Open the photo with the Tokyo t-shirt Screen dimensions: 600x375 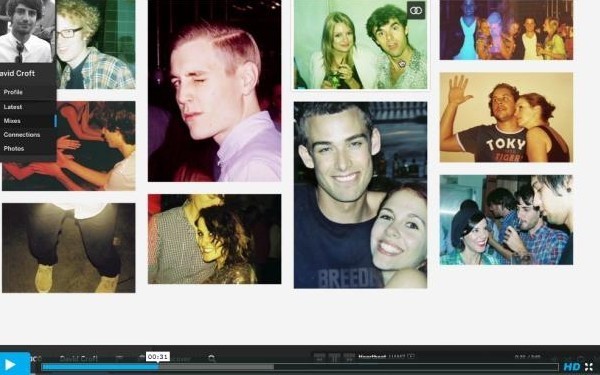click(506, 117)
